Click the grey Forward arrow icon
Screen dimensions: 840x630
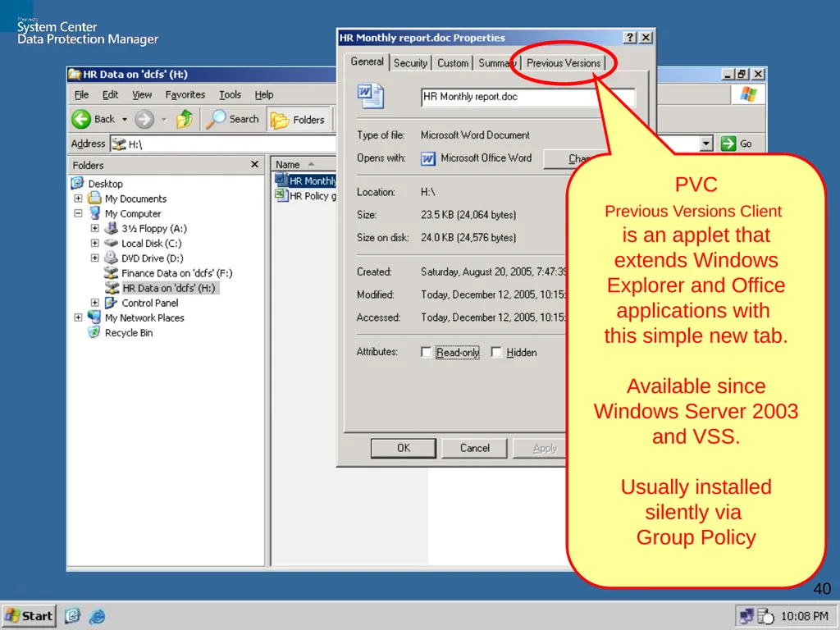click(144, 119)
